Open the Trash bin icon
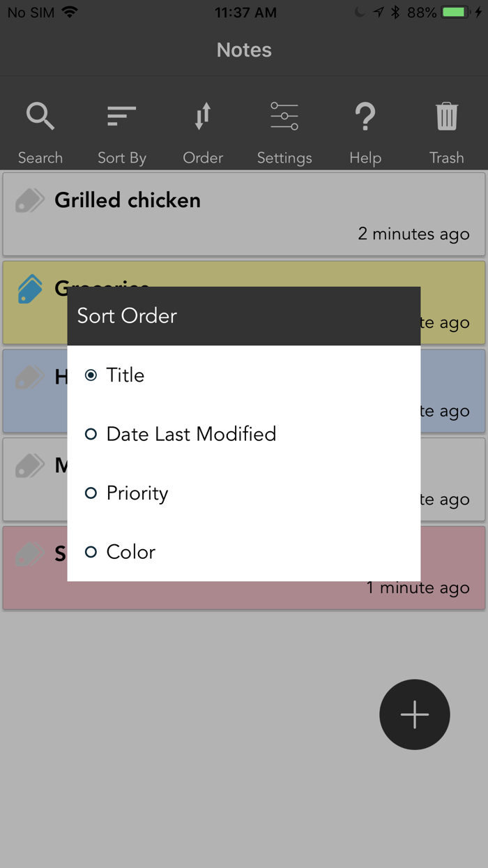The image size is (488, 868). click(x=447, y=117)
